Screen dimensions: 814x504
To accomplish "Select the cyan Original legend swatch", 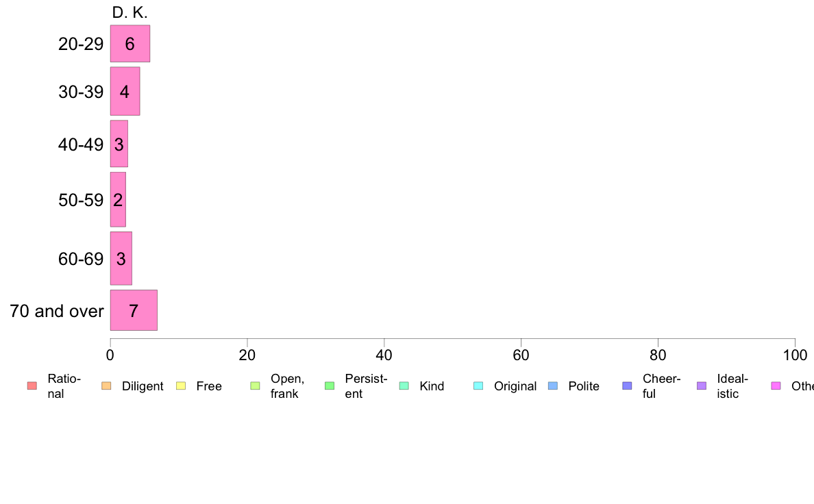I will (479, 386).
